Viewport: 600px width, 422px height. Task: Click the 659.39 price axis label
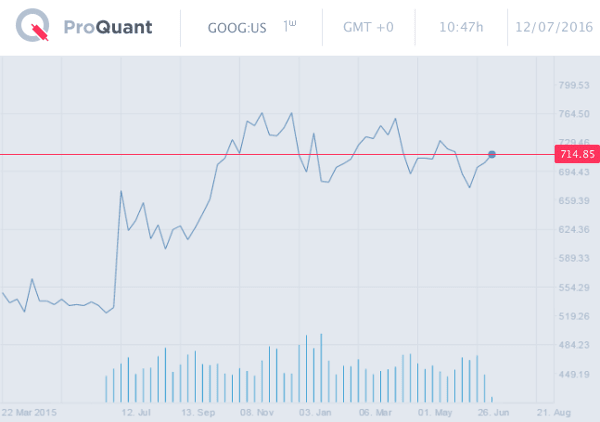[576, 201]
